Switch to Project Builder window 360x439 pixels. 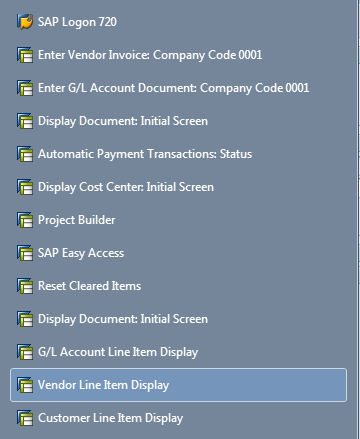pyautogui.click(x=178, y=220)
